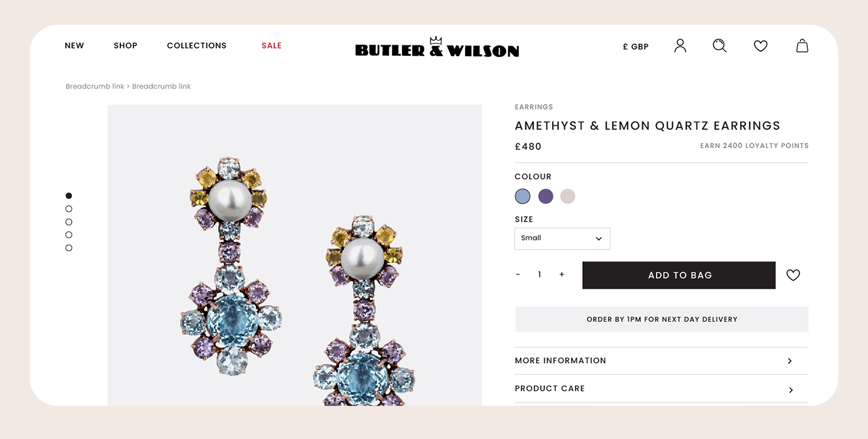Click the Butler & Wilson logo
The width and height of the screenshot is (868, 439).
(x=437, y=47)
